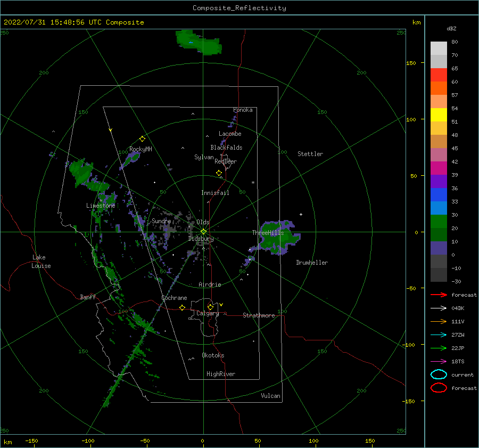Click the asterisk marker above Limestone
This screenshot has height=448, width=479.
[x=101, y=201]
